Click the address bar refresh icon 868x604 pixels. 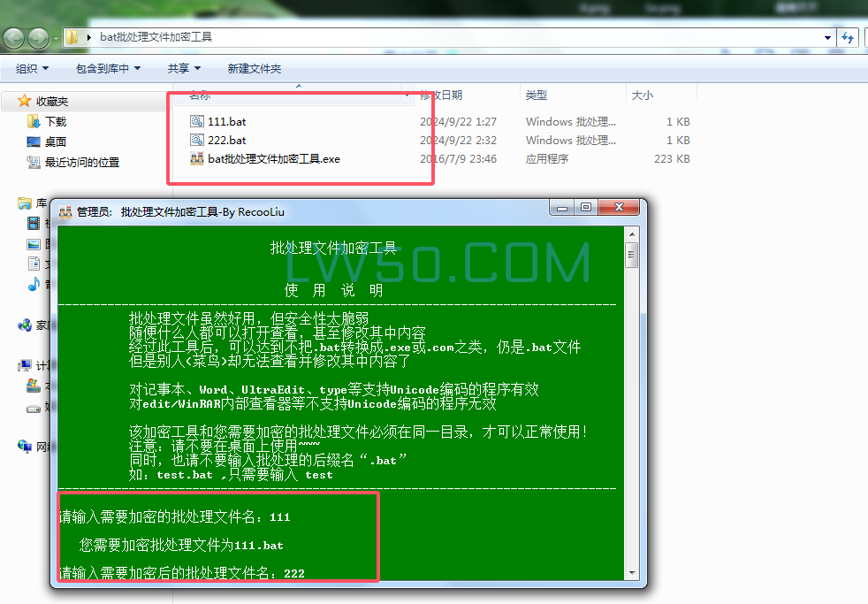tap(848, 37)
